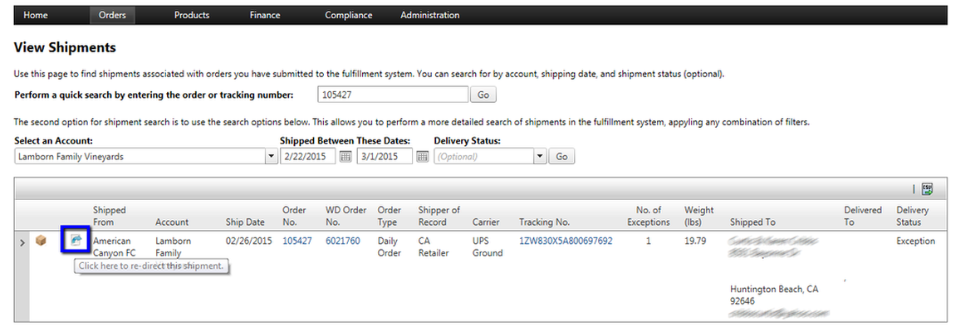This screenshot has height=332, width=980.
Task: Open the Delivery Status dropdown arrow
Action: coord(540,157)
